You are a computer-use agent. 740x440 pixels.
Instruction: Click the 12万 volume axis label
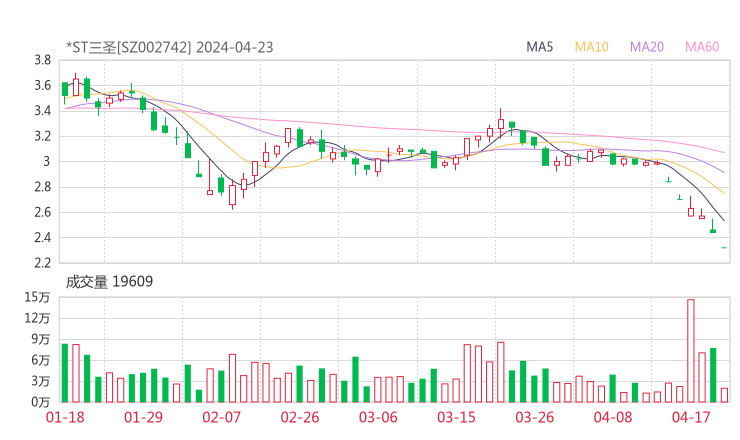[x=37, y=318]
